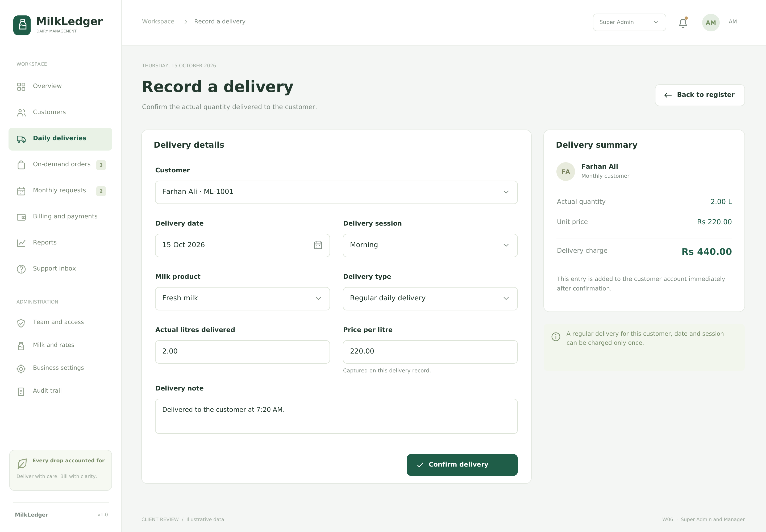Open the Delivery session dropdown set to Morning

click(430, 245)
